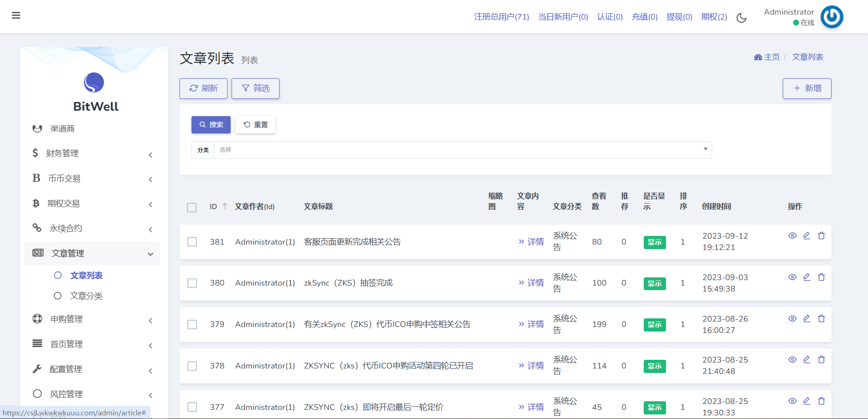
Task: Open 文章分类 in the sidebar
Action: coord(86,296)
